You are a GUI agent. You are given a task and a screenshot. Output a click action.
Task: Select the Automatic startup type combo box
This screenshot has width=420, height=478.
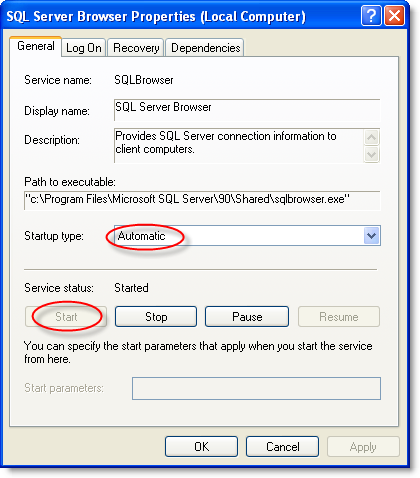(247, 236)
